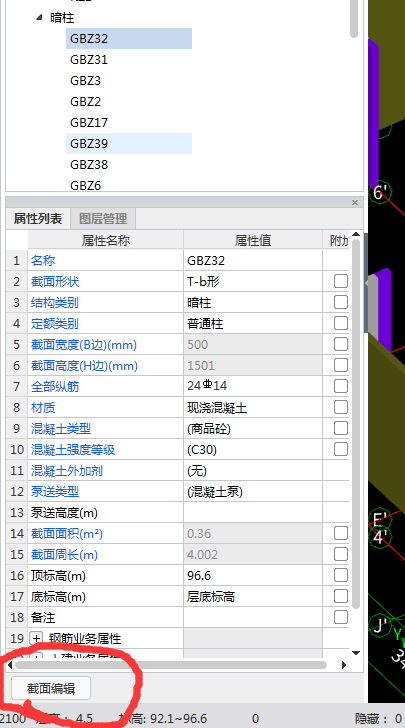Tick the 材质 row checkbox
This screenshot has height=728, width=405.
pos(341,407)
